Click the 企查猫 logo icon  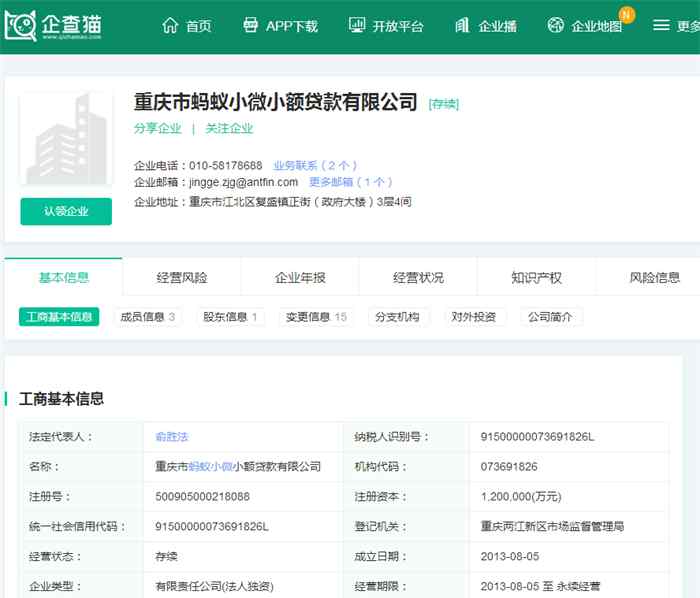pyautogui.click(x=20, y=25)
